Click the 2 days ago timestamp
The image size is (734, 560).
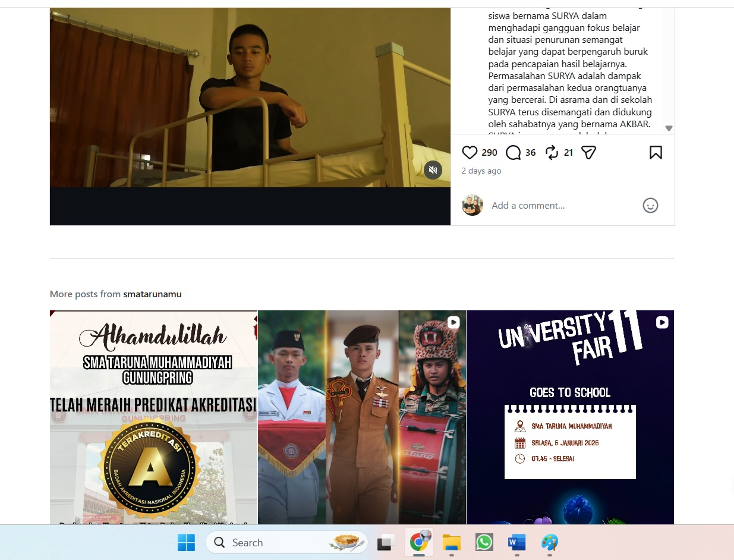(481, 171)
